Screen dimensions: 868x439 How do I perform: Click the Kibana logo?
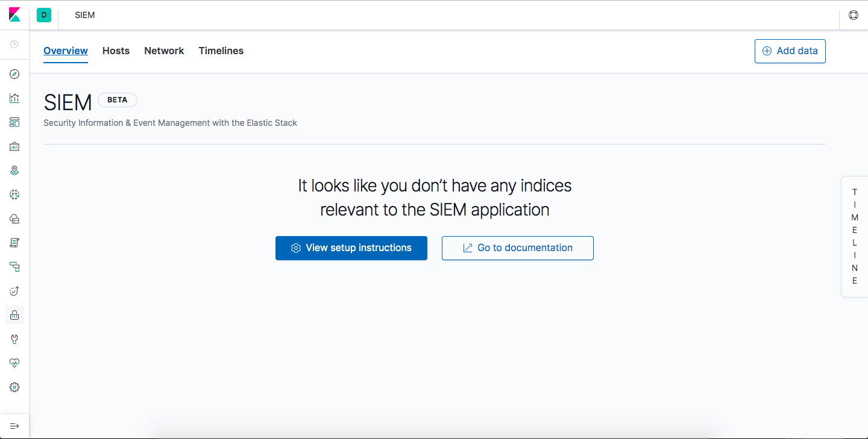[x=14, y=15]
